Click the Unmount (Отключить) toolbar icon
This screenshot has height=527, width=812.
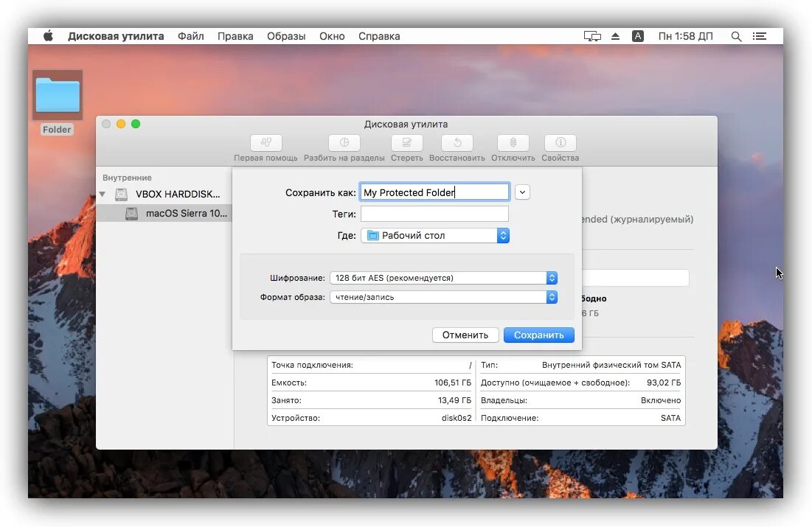[513, 142]
